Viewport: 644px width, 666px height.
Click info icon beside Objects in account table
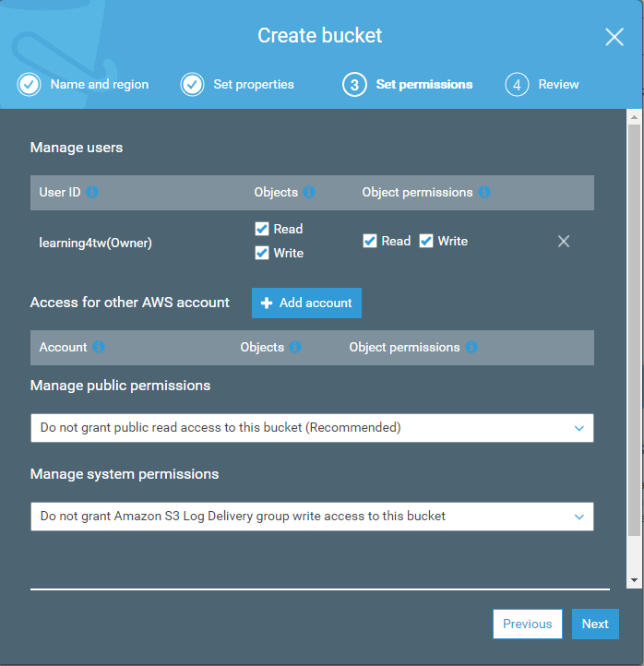coord(295,348)
